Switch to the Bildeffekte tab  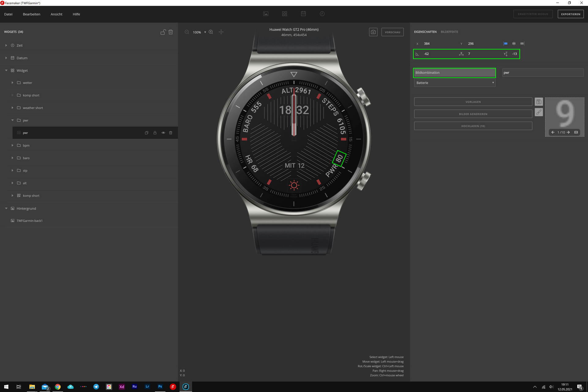449,32
